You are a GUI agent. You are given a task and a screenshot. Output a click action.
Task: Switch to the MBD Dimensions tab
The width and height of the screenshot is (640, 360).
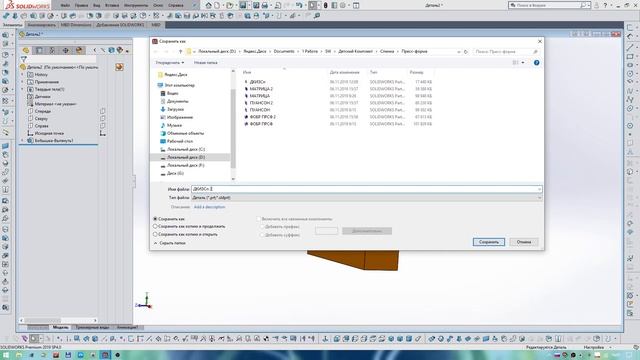[x=76, y=25]
